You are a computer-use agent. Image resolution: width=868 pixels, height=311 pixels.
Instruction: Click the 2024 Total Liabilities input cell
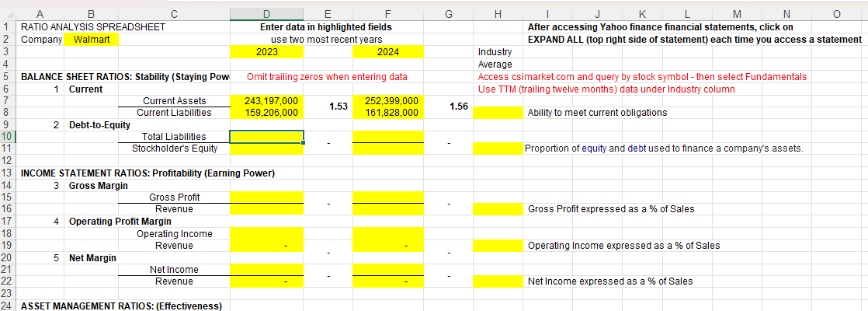click(388, 136)
